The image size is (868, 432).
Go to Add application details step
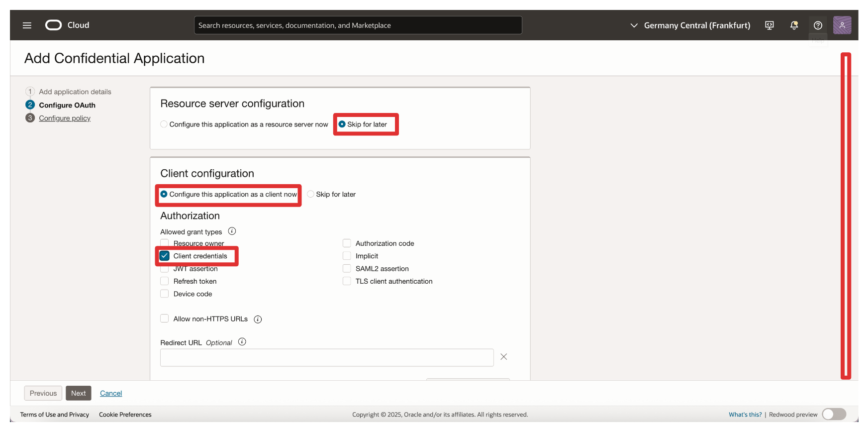(75, 92)
